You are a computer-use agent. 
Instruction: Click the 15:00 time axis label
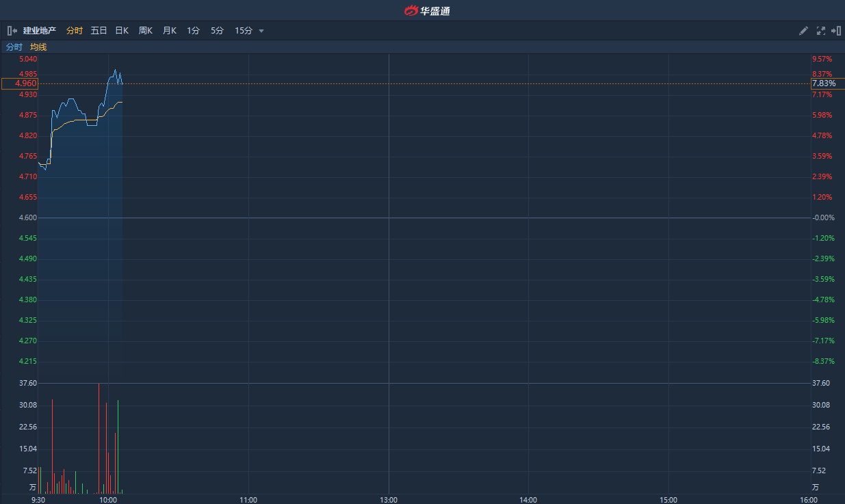click(x=668, y=500)
